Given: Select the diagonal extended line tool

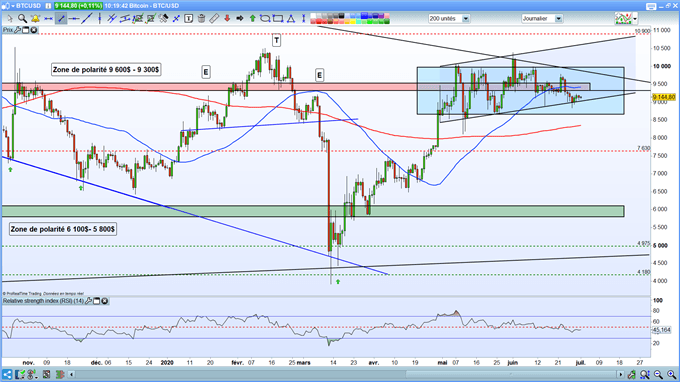Looking at the screenshot, I should pos(87,19).
